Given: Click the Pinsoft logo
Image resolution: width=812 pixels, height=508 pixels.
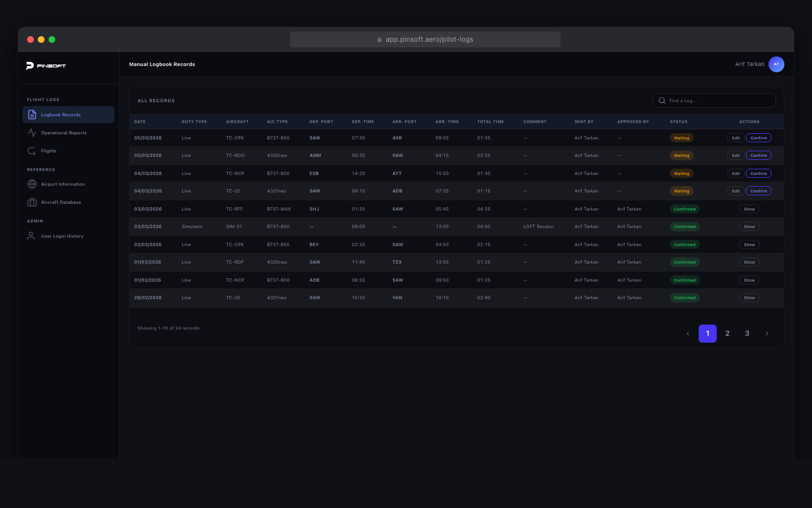Looking at the screenshot, I should click(x=46, y=66).
